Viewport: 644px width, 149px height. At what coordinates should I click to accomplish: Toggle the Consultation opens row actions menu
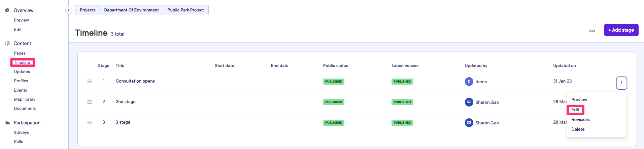click(621, 83)
